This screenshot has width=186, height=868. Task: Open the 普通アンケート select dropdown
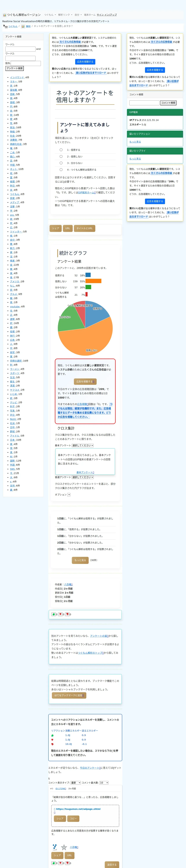click(x=83, y=477)
